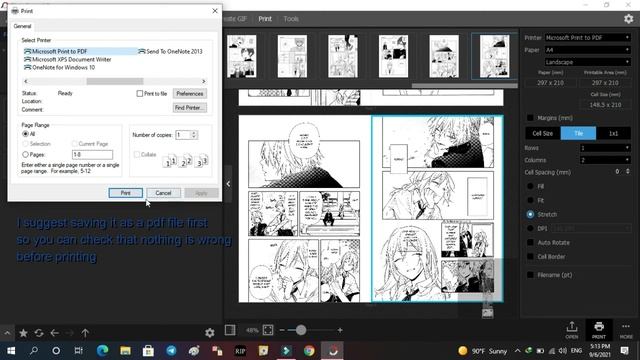Select Microsoft XPS Document Writer printer
Screen dimensions: 640x360
pos(68,59)
